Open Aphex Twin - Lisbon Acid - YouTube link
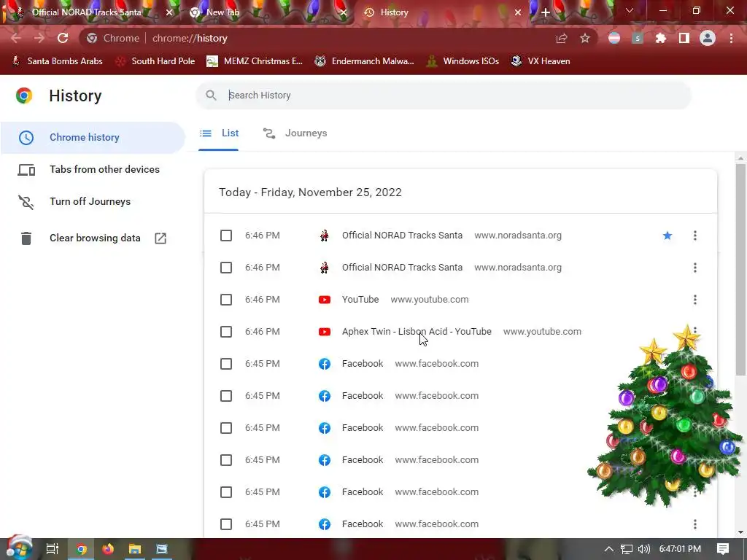 pos(417,332)
